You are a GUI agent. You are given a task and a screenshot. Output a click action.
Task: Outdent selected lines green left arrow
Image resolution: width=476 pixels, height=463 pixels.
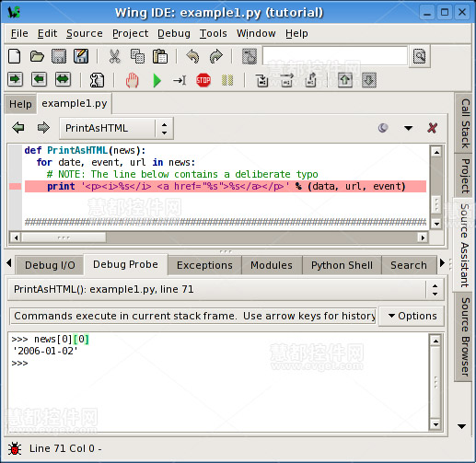coord(39,79)
